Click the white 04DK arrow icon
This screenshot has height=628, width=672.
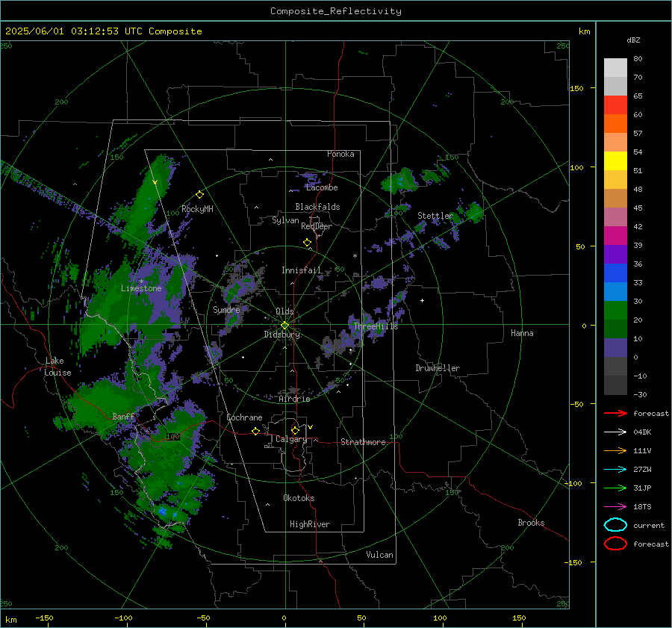[x=615, y=432]
